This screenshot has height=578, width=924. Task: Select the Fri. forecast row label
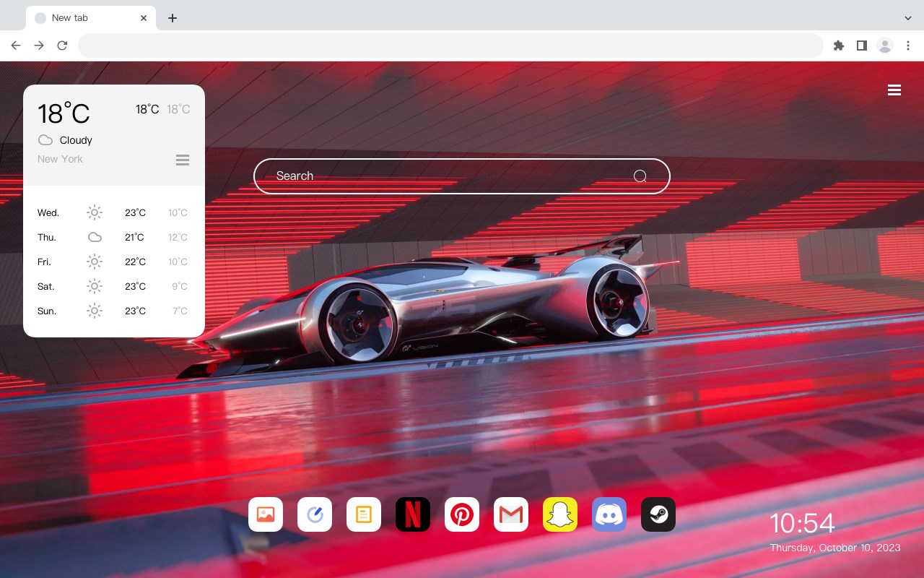coord(44,262)
